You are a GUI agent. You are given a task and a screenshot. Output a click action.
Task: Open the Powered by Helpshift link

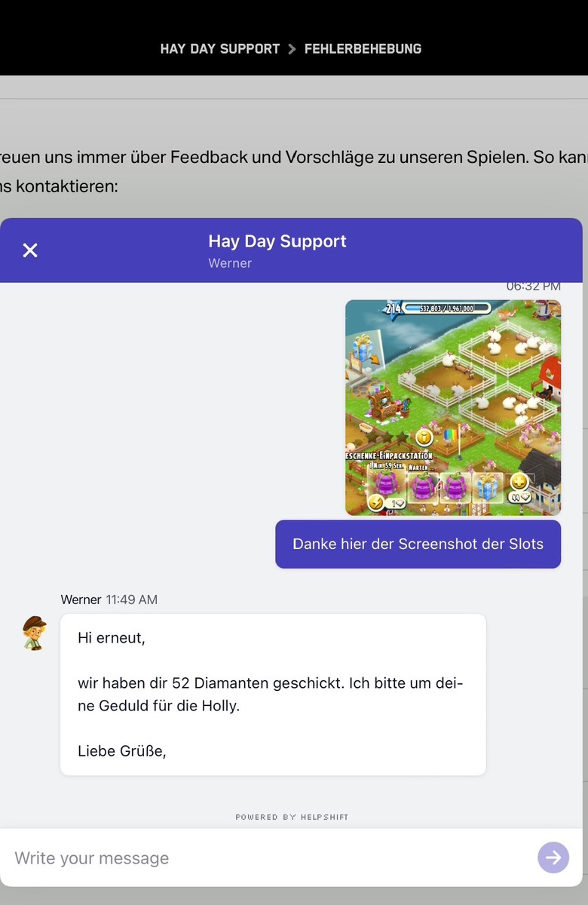(x=292, y=817)
